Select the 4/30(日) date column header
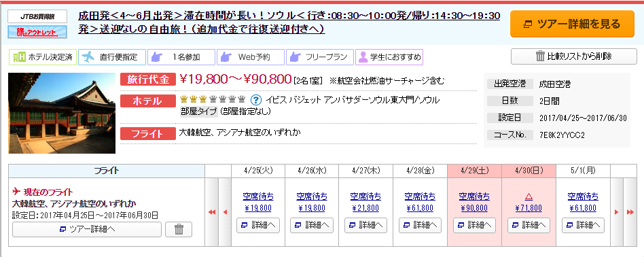The width and height of the screenshot is (644, 257). [529, 171]
